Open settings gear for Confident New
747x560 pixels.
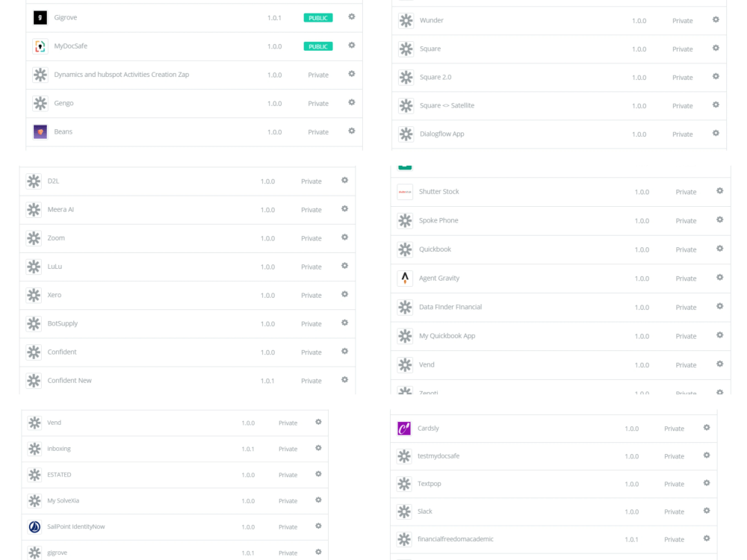click(344, 380)
